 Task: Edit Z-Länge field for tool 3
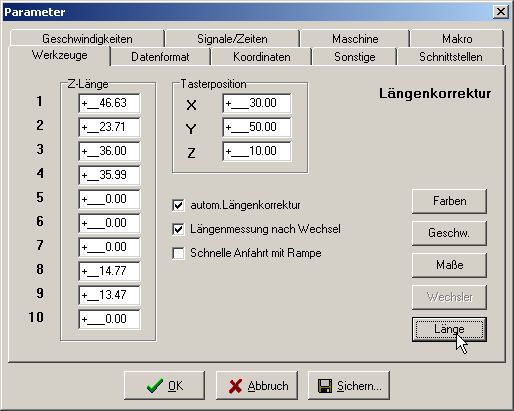[109, 151]
